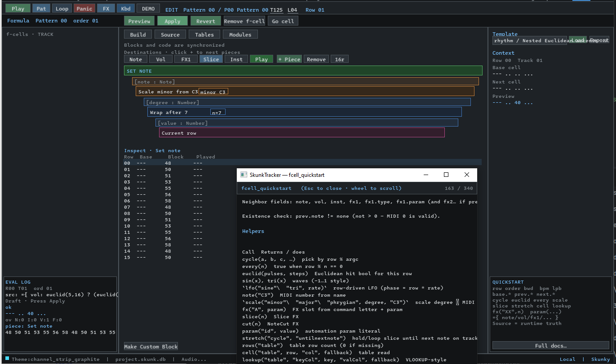The width and height of the screenshot is (616, 364).
Task: Click Pattern 00 in formula header
Action: point(51,21)
